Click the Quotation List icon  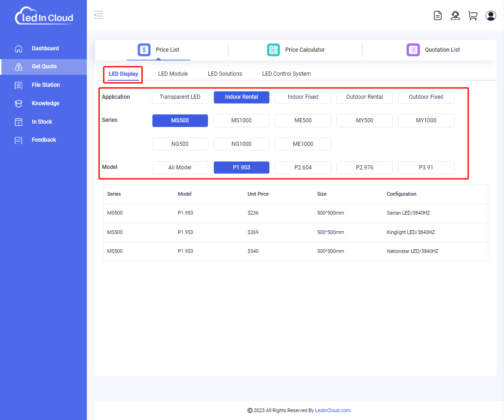click(x=413, y=50)
